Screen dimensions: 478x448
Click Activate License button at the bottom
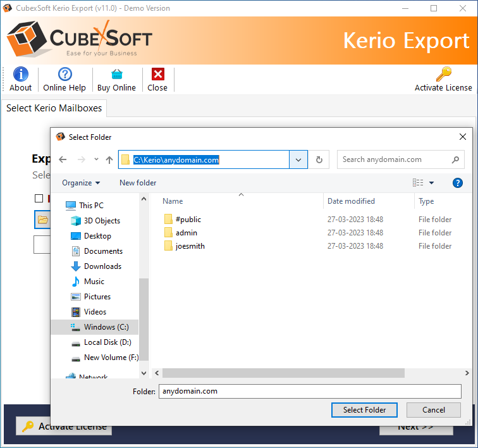[x=64, y=426]
